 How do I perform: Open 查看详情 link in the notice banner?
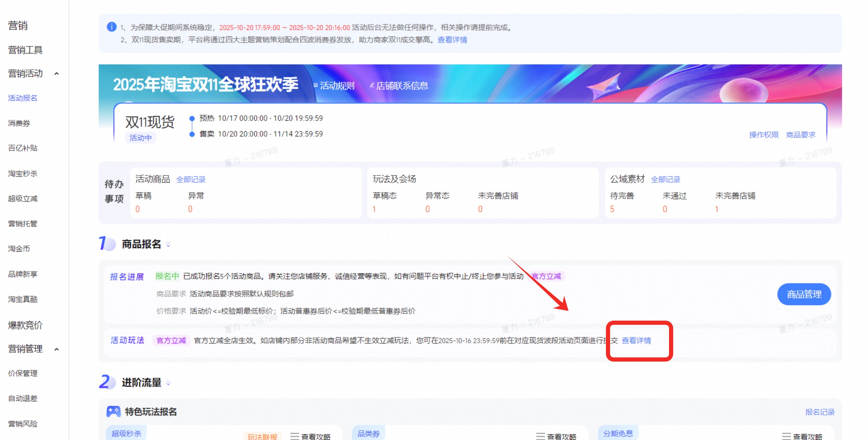pyautogui.click(x=452, y=40)
